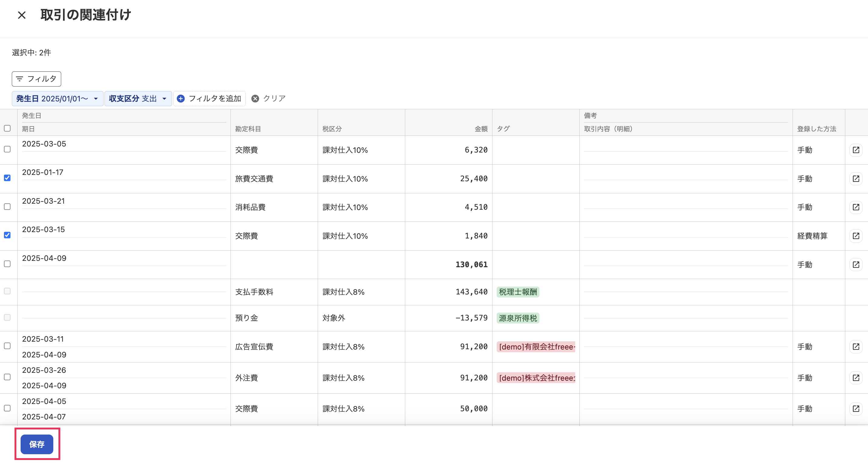868x463 pixels.
Task: Open external link for 経費精算 1,840 row
Action: pyautogui.click(x=856, y=236)
